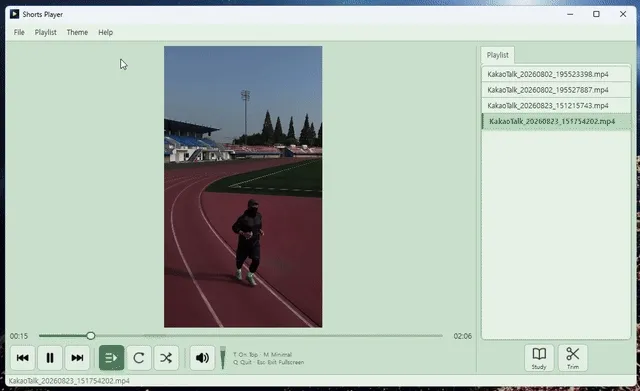Viewport: 640px width, 391px height.
Task: Toggle shuffle playback
Action: point(166,358)
